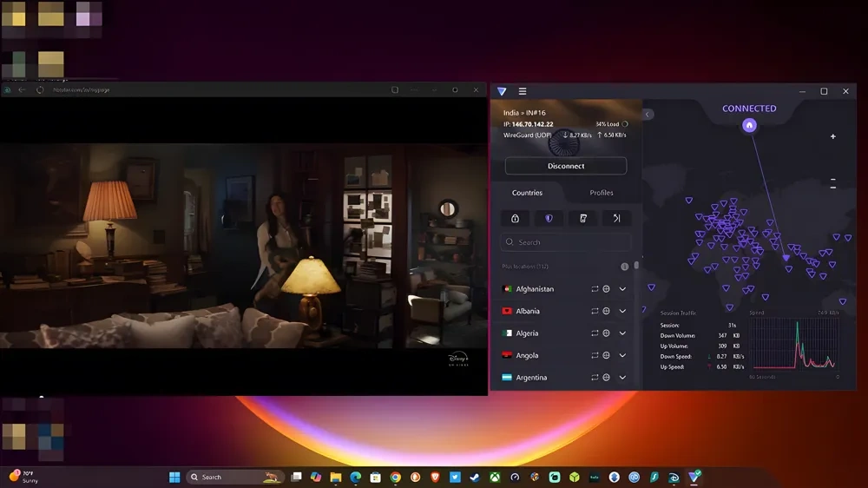This screenshot has height=488, width=868.
Task: Open the Xbox app from the taskbar
Action: tap(495, 477)
